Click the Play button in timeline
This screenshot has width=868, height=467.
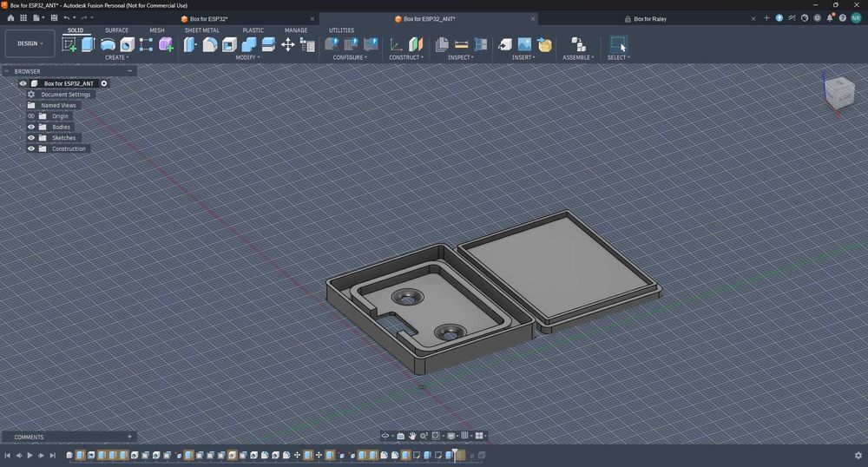click(x=30, y=456)
